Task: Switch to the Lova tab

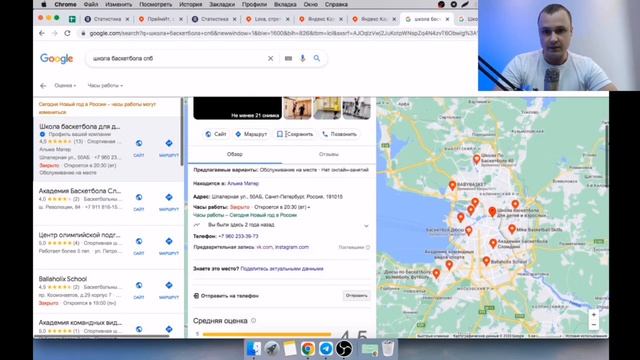Action: tap(267, 19)
